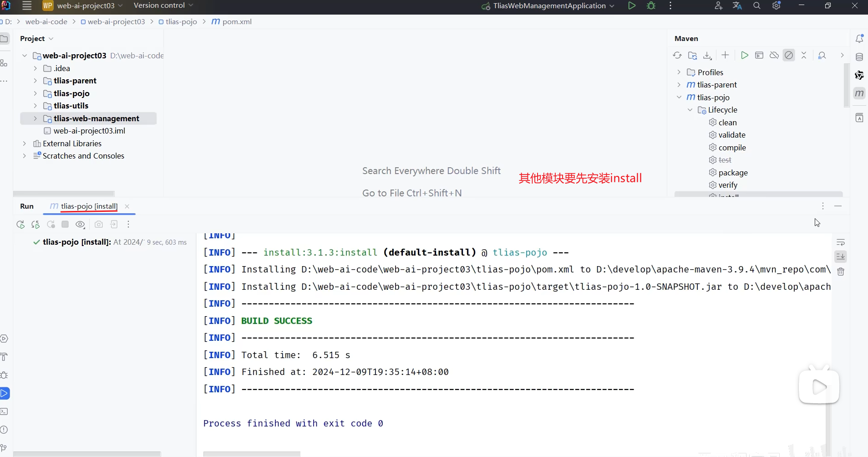The image size is (868, 457).
Task: Hide the Run tool window
Action: click(838, 206)
